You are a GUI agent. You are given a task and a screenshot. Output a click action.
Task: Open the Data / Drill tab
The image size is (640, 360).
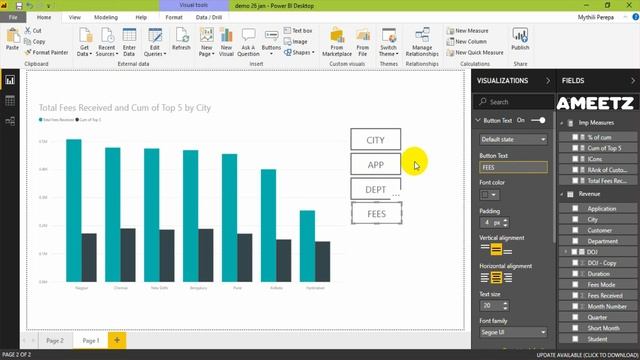(x=209, y=18)
